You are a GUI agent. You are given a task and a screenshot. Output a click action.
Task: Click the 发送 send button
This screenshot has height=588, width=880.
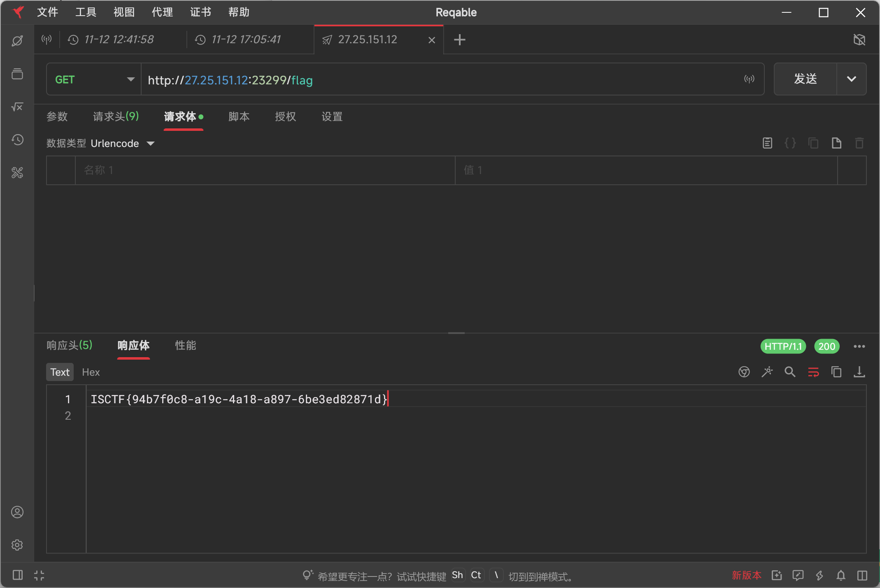(x=805, y=79)
